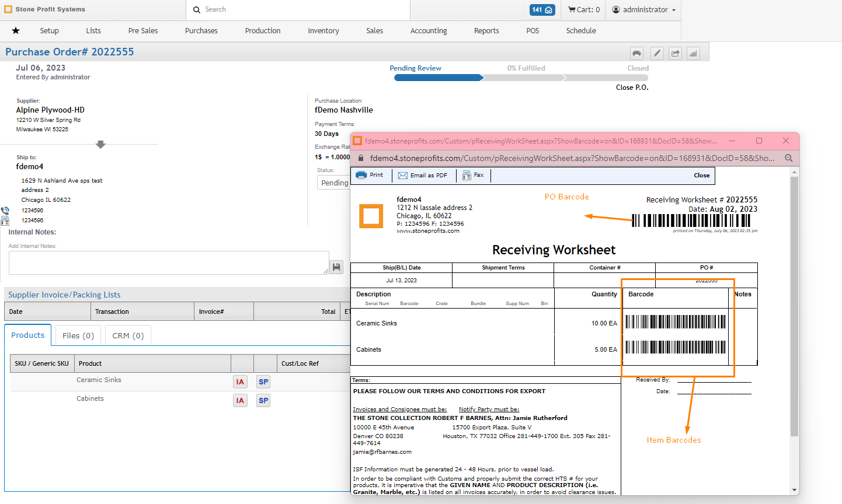
Task: Click the zoom magnifier in popup address bar
Action: 788,158
